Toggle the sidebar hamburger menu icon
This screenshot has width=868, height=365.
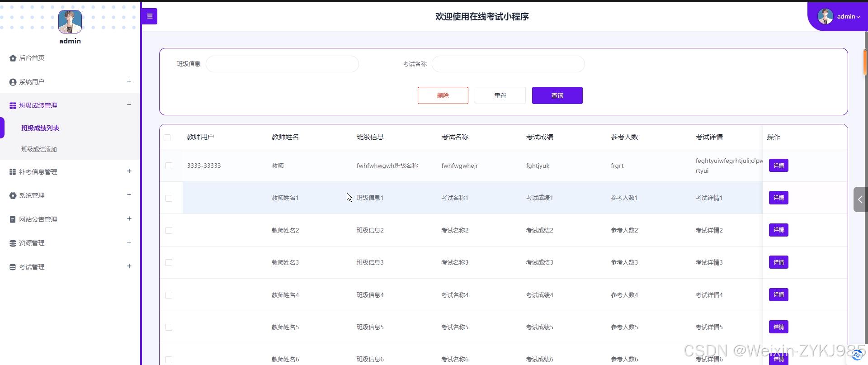pos(150,16)
